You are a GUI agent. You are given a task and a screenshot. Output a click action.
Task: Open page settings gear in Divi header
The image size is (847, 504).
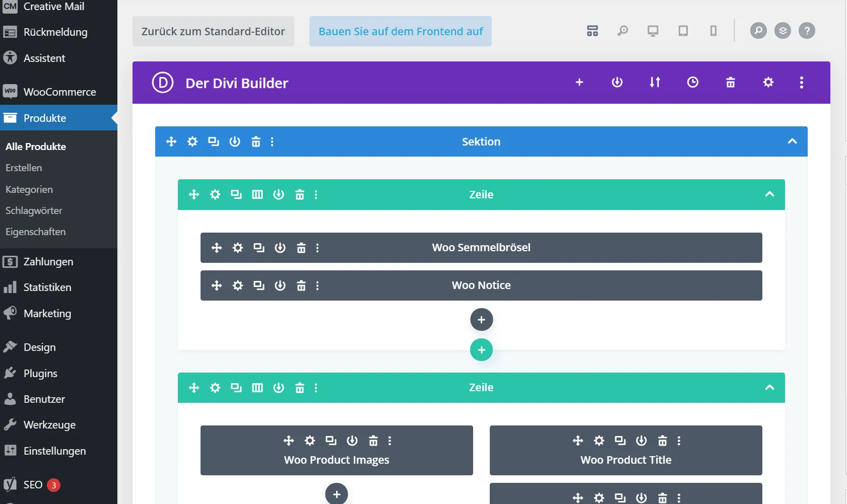[768, 82]
